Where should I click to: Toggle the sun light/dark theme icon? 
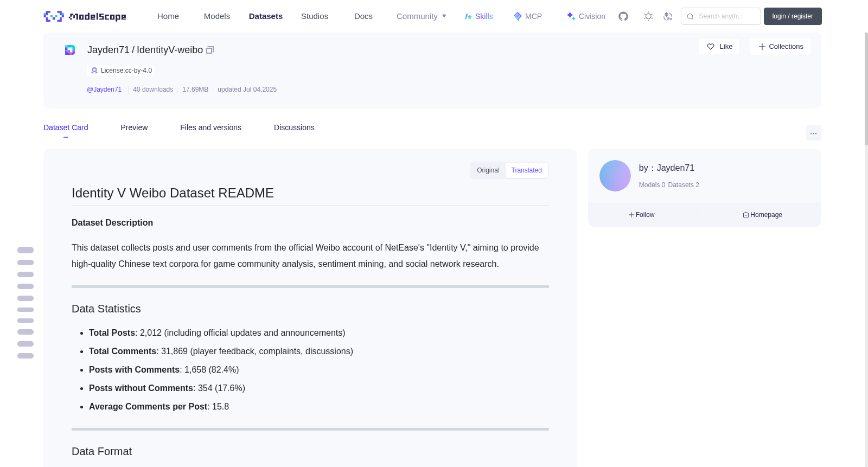point(648,16)
